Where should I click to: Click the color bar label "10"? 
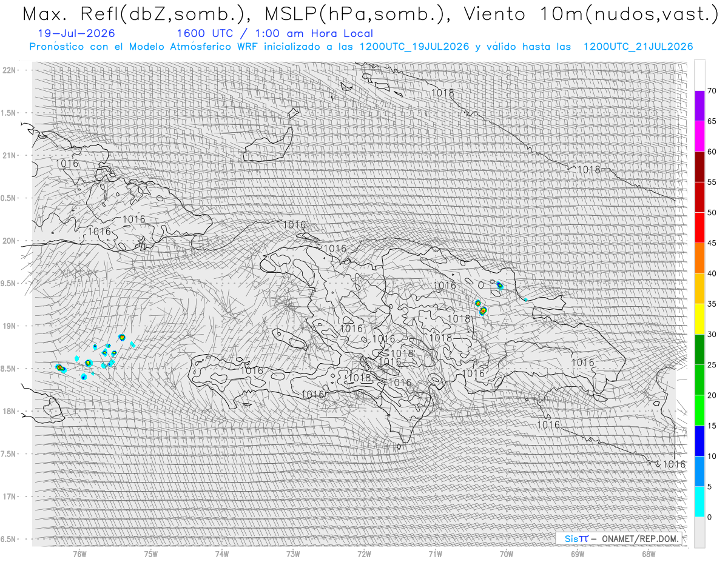point(712,456)
